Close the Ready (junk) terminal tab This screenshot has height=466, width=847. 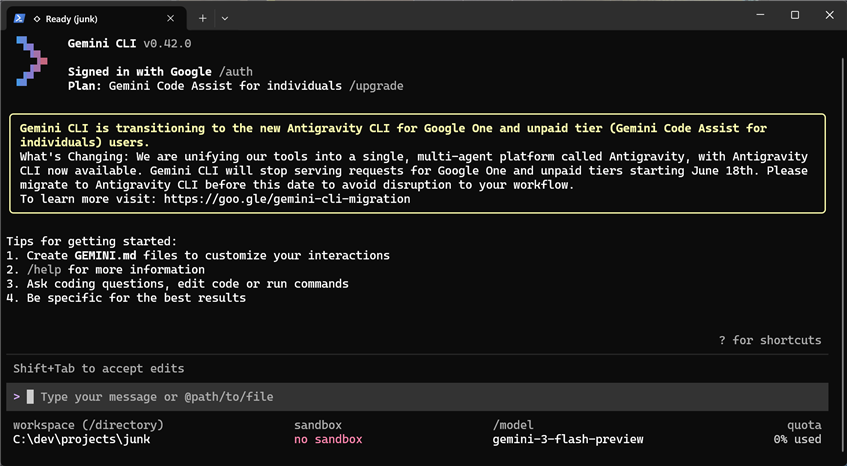click(x=170, y=18)
